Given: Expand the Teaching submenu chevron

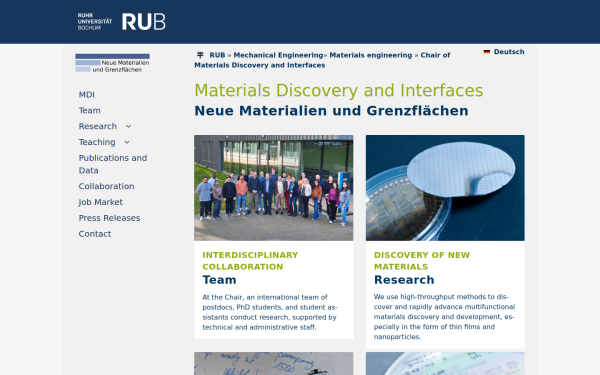Looking at the screenshot, I should [127, 142].
